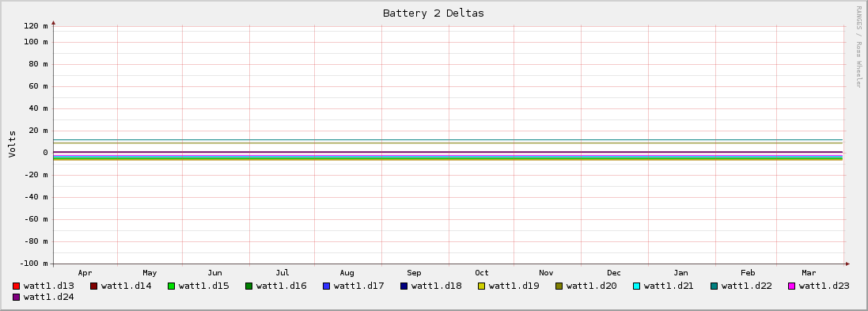Screen dimensions: 868x311
Task: Click the Jul x-axis month label
Action: tap(282, 273)
